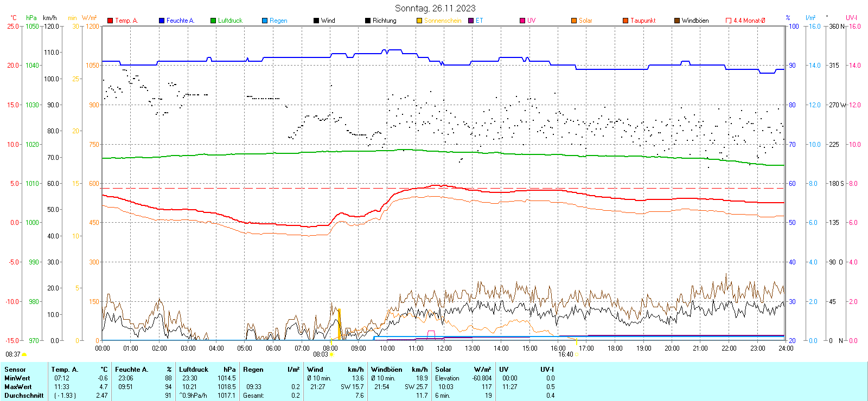Click the orange Solar legend square
This screenshot has width=868, height=401.
coord(574,21)
